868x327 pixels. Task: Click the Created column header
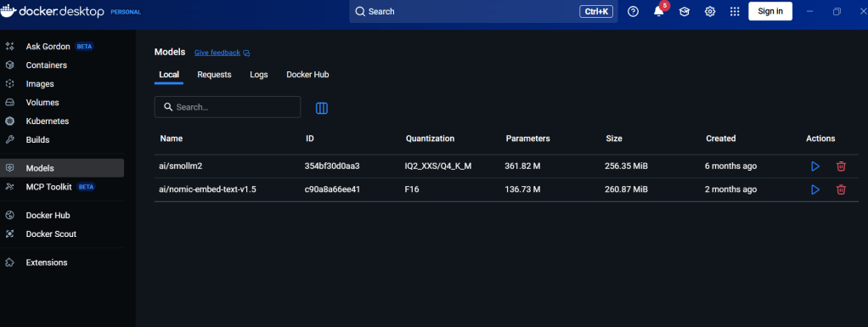(721, 139)
